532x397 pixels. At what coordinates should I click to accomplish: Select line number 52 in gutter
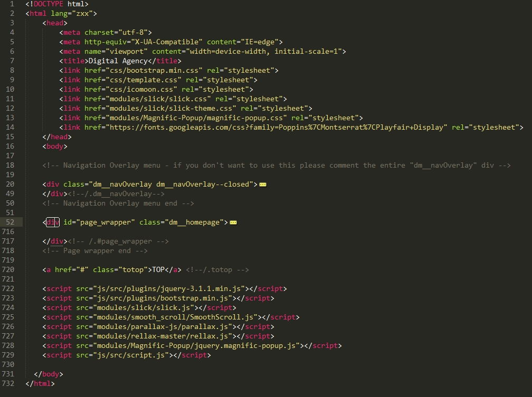click(10, 222)
